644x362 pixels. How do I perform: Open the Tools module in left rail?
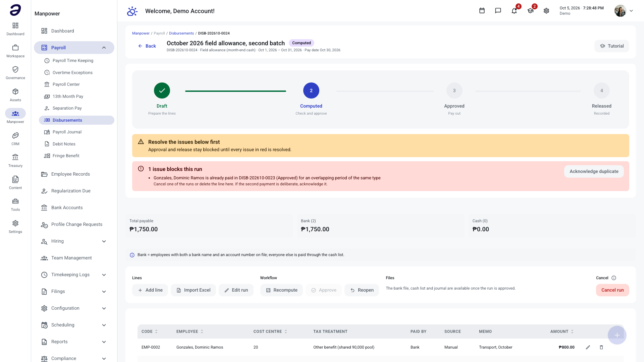point(15,204)
